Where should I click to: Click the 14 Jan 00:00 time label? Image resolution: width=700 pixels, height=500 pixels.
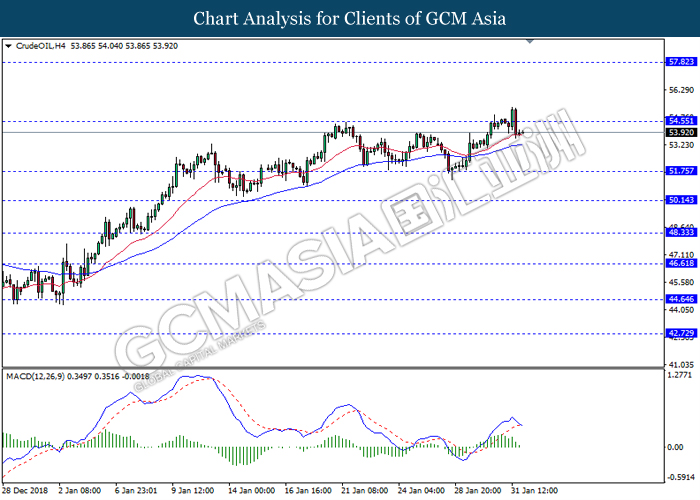[251, 490]
